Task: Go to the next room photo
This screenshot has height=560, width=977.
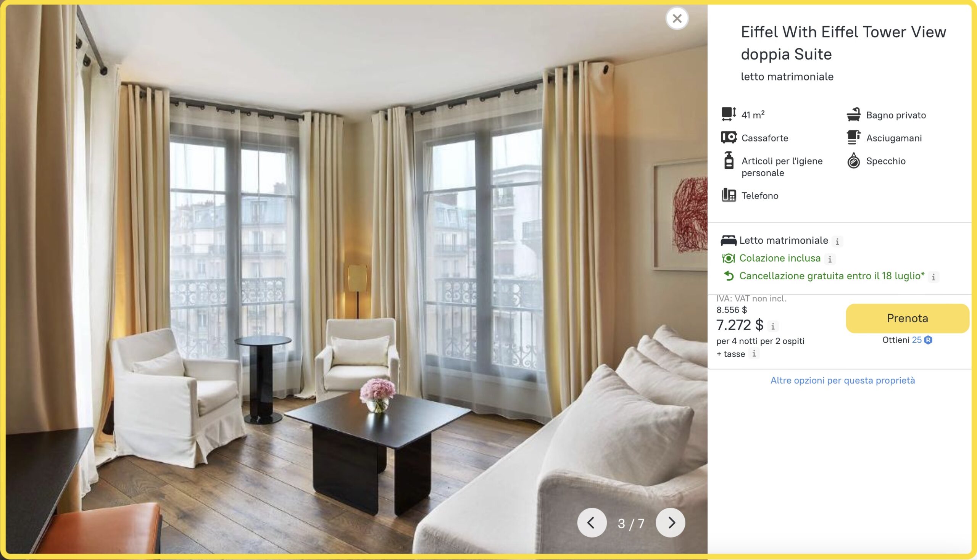Action: [x=670, y=523]
